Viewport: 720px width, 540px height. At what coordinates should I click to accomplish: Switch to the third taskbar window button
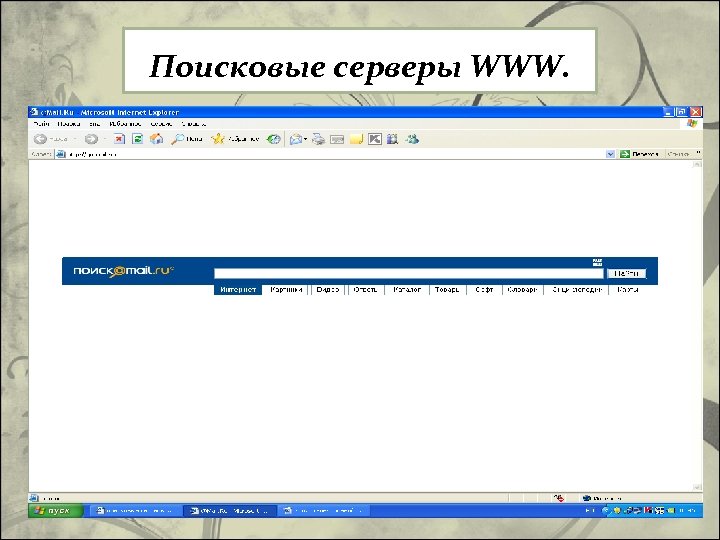pos(324,511)
